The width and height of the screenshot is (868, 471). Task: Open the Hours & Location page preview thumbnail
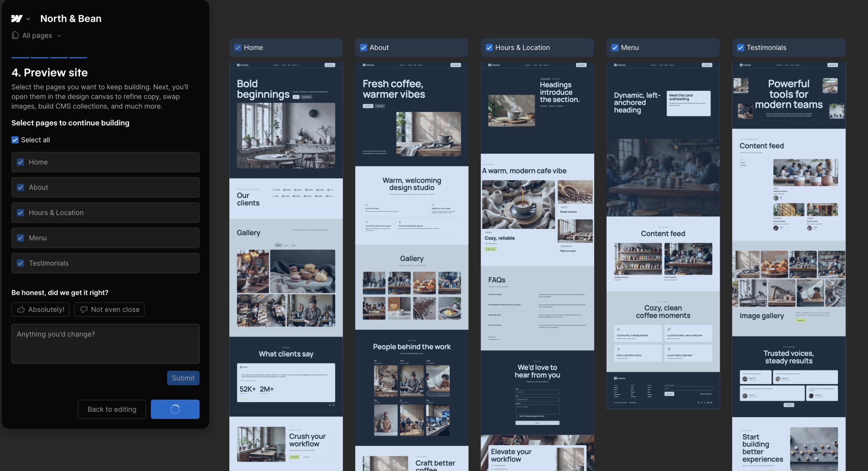tap(537, 266)
